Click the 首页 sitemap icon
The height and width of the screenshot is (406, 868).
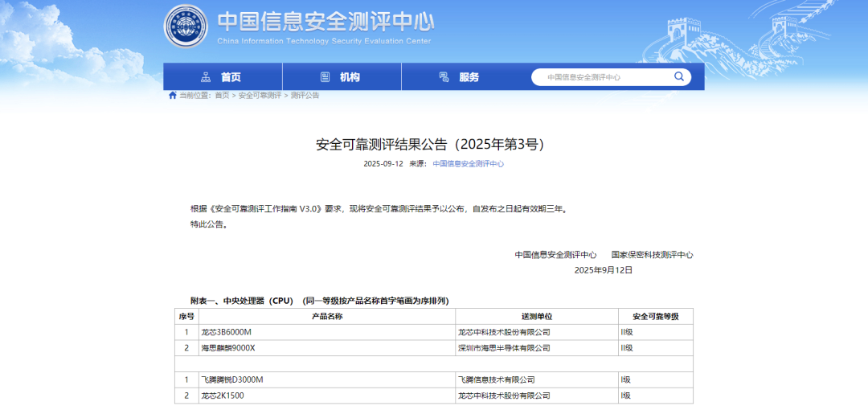click(206, 77)
